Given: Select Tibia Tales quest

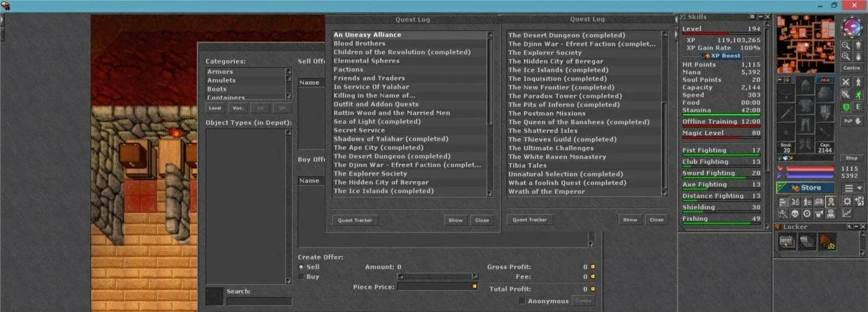Looking at the screenshot, I should (x=584, y=166).
